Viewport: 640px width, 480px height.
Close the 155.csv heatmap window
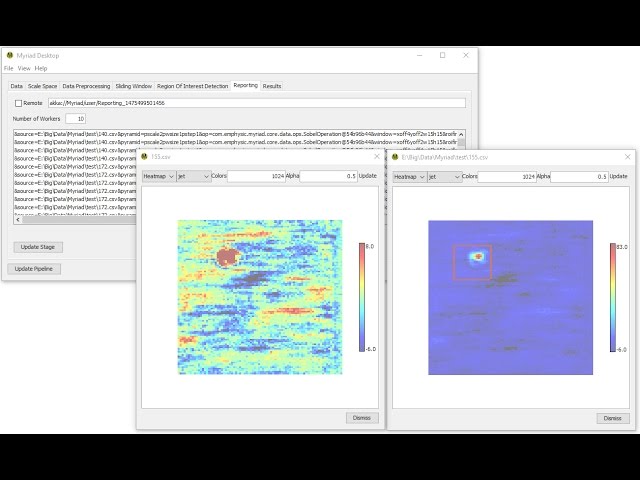click(x=377, y=156)
